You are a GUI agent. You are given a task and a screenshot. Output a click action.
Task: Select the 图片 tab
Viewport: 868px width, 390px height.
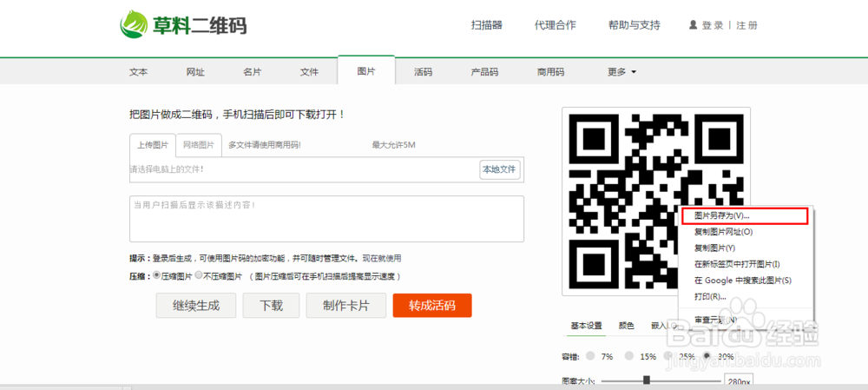[x=366, y=71]
